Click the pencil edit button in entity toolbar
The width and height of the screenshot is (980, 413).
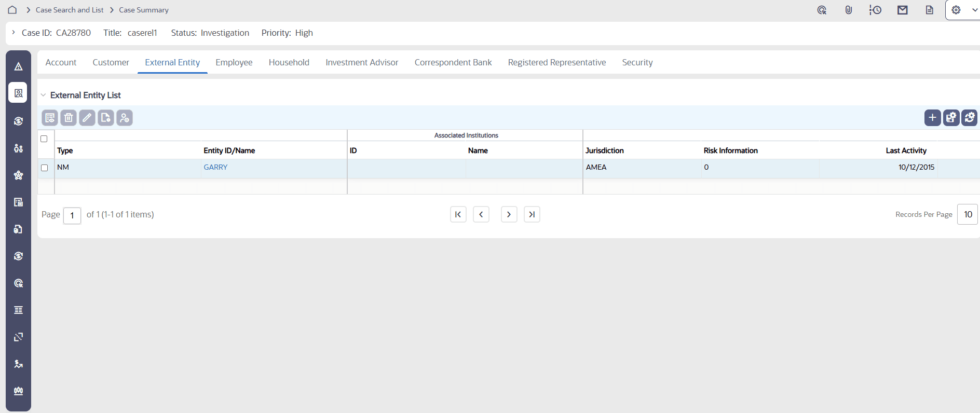coord(87,118)
